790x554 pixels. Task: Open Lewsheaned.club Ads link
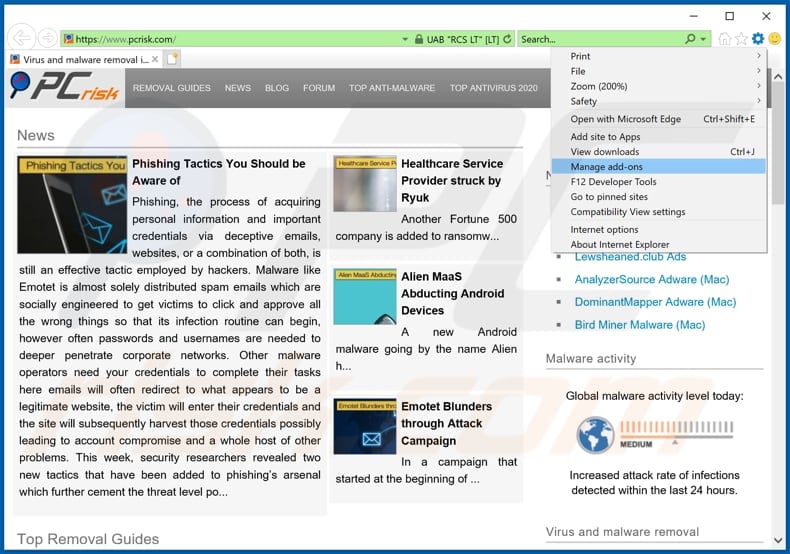630,257
